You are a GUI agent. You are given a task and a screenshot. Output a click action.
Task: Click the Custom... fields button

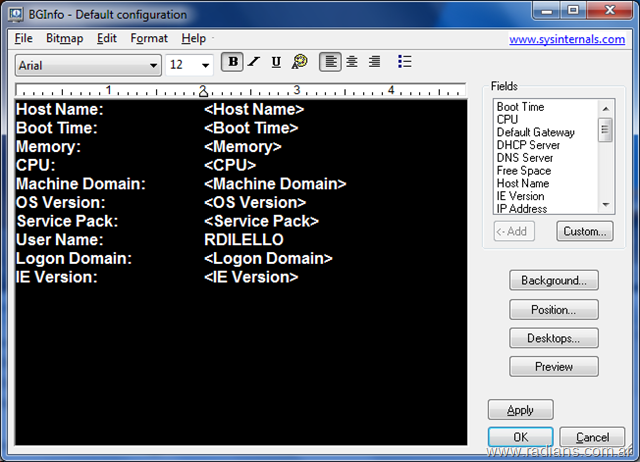[585, 232]
